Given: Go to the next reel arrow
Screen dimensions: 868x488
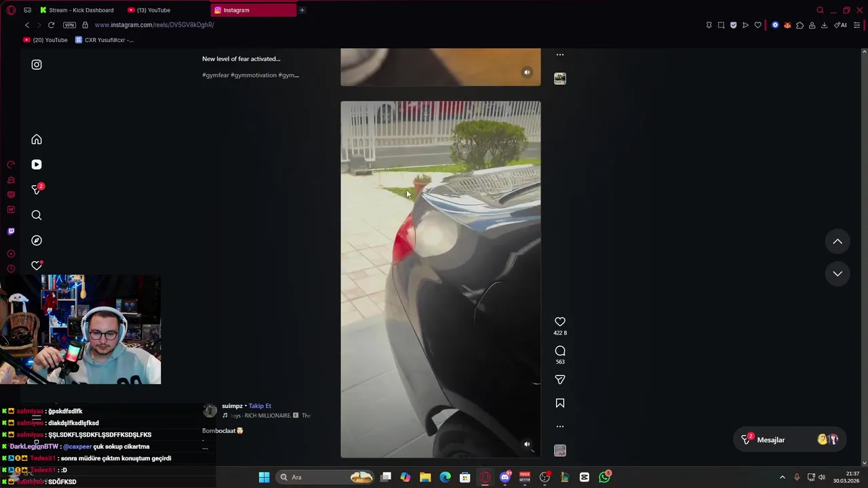Looking at the screenshot, I should (837, 274).
